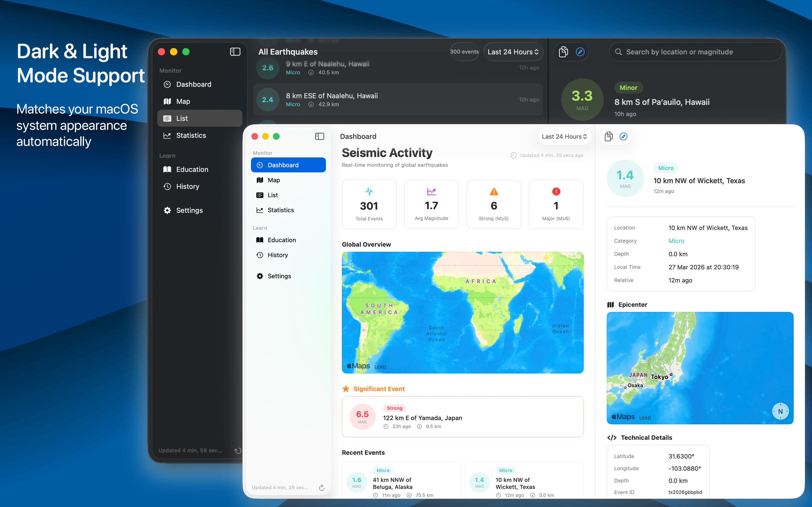Toggle sidebar visibility in dark window
Image resolution: width=812 pixels, height=507 pixels.
[x=235, y=52]
